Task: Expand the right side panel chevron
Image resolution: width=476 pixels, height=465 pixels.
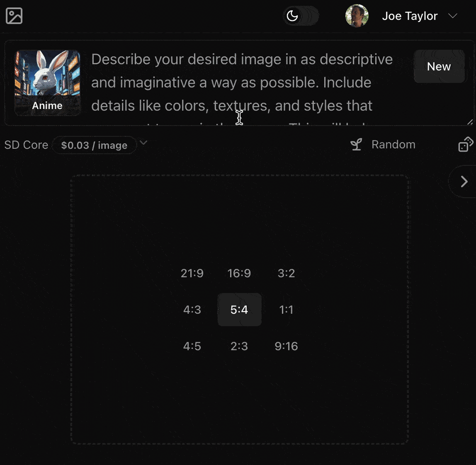Action: click(464, 181)
